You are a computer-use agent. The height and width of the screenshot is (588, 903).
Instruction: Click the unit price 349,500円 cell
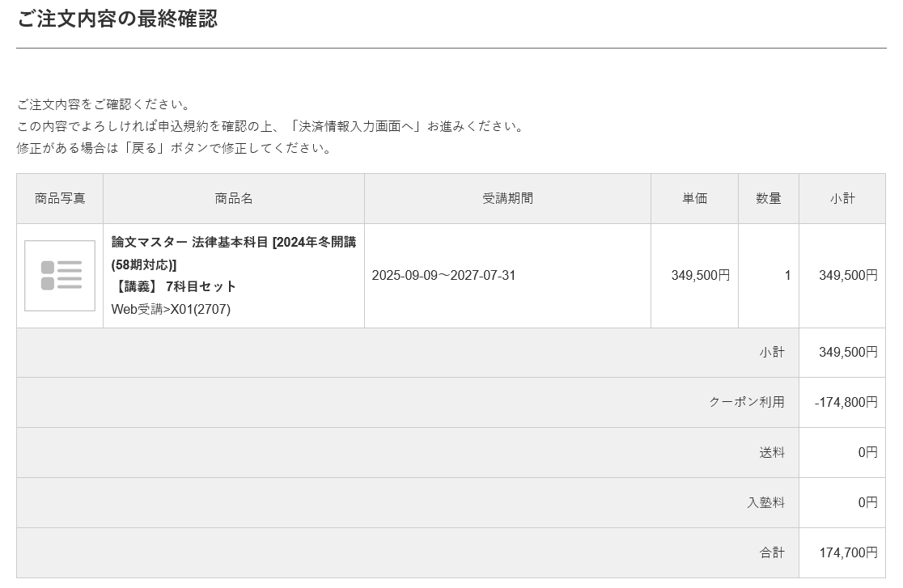point(700,276)
